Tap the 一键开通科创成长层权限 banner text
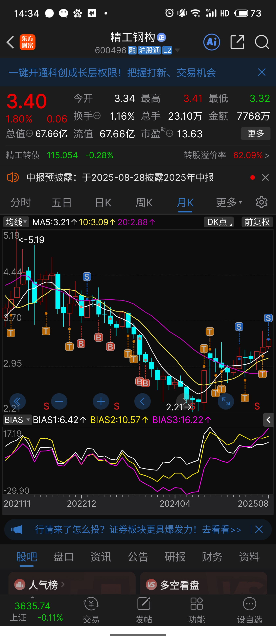The width and height of the screenshot is (276, 644). coord(112,73)
